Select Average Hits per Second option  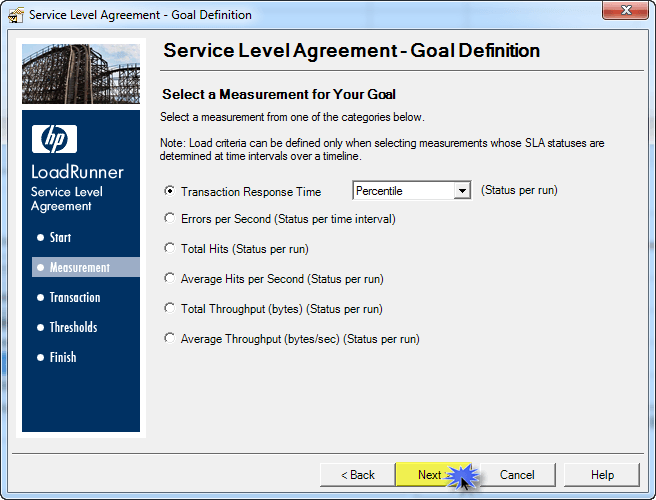point(169,279)
